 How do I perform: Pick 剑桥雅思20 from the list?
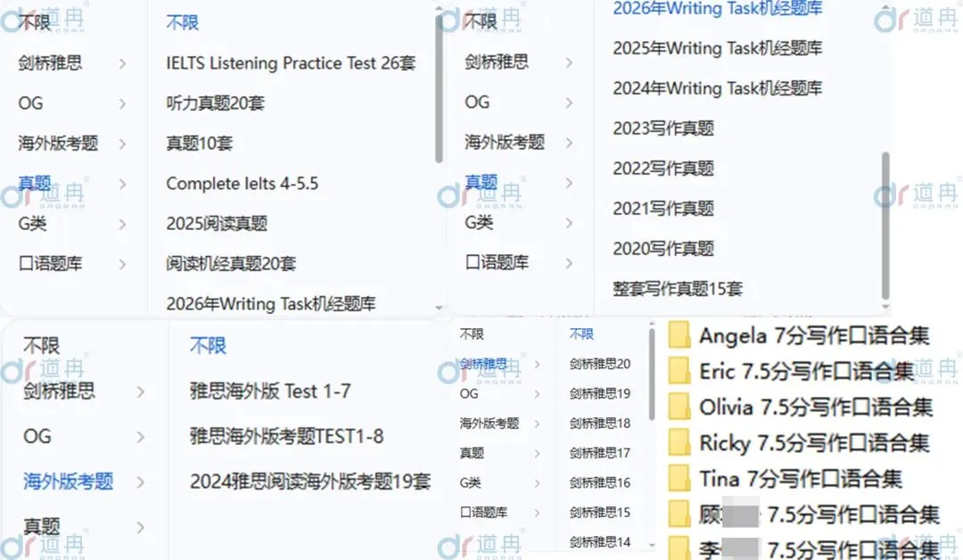[x=599, y=364]
